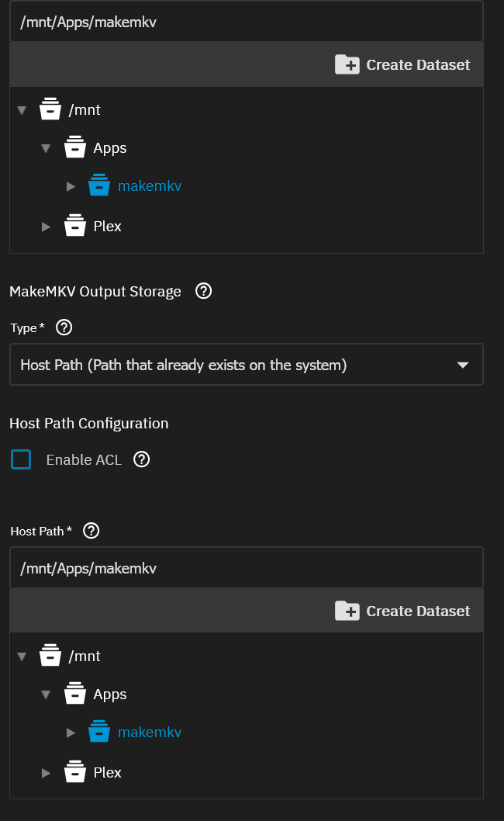The image size is (504, 821).
Task: Click Create Dataset under the output Host Path
Action: (403, 611)
